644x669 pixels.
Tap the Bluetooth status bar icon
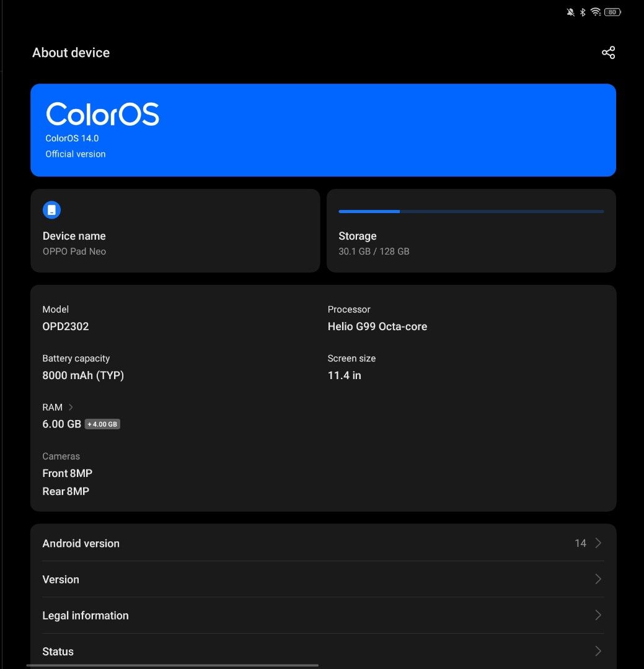click(x=583, y=12)
